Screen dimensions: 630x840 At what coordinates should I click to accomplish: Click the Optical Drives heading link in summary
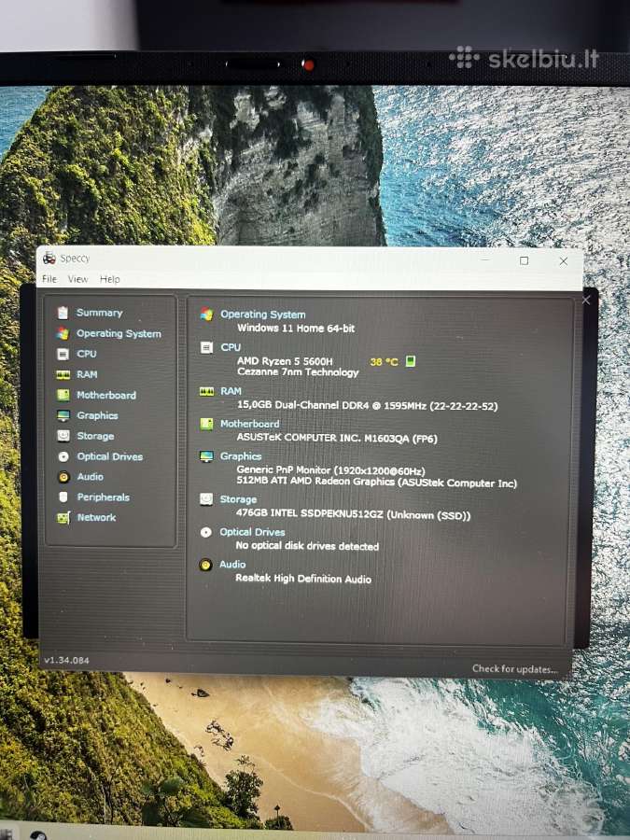point(252,532)
